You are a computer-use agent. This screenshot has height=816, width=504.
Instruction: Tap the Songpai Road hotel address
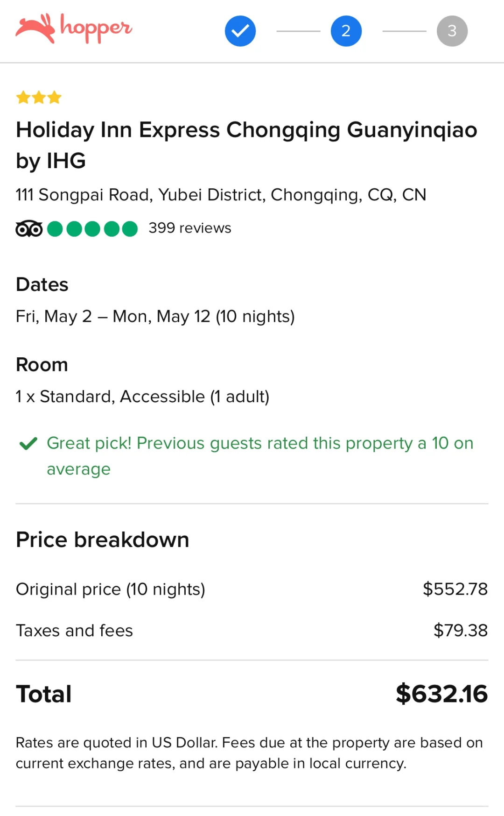[221, 195]
